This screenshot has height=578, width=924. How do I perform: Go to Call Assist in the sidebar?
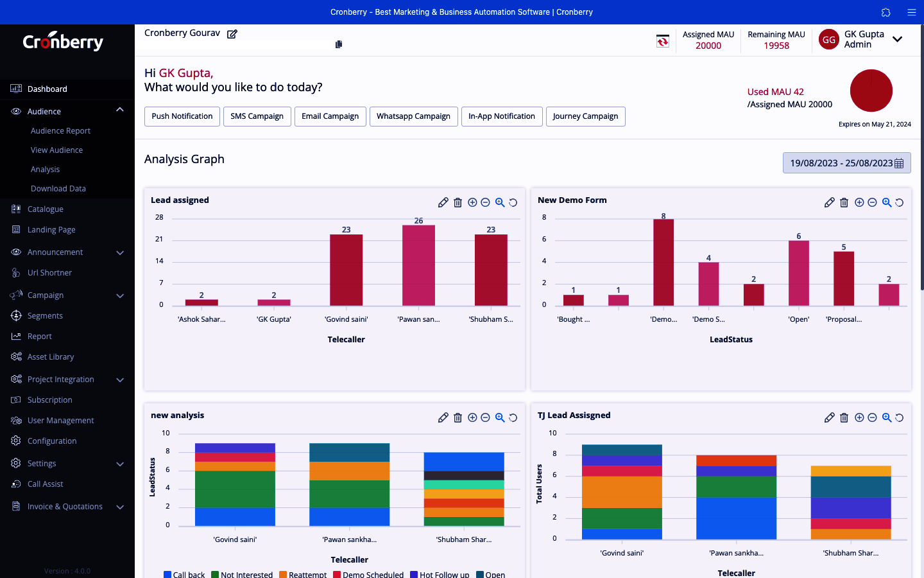[45, 484]
